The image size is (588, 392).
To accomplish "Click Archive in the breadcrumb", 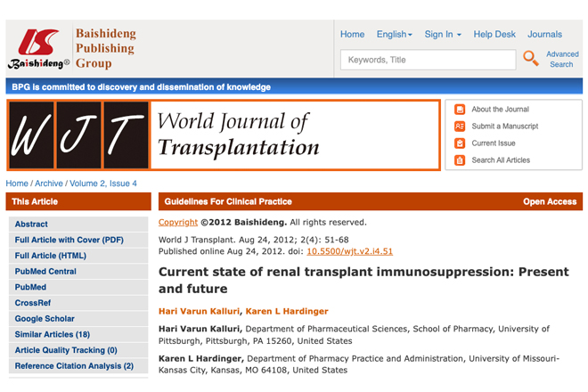I will click(x=49, y=184).
